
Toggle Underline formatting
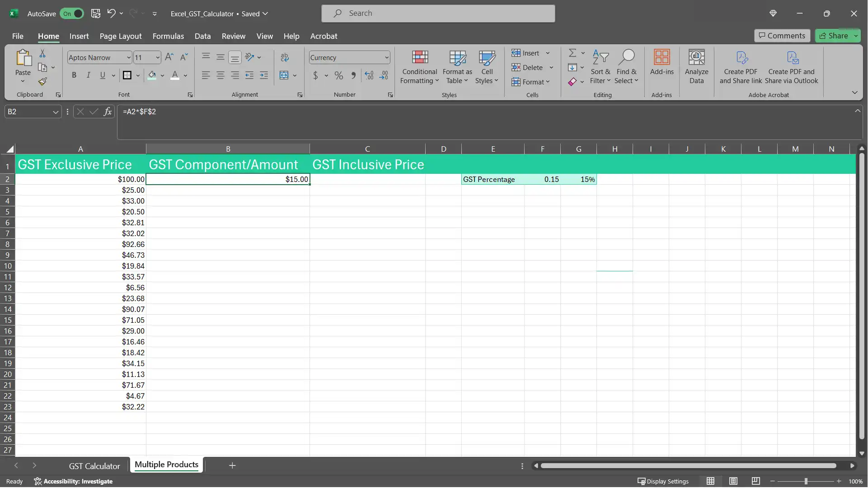(x=103, y=75)
